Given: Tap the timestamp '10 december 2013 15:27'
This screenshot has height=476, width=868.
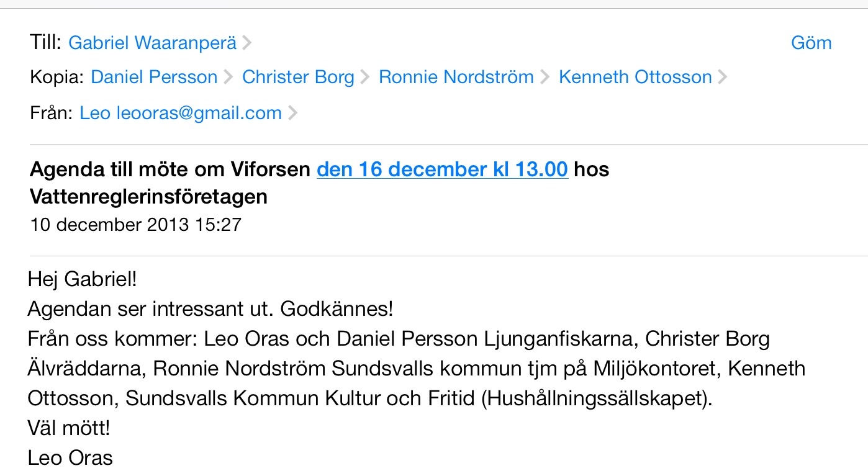Looking at the screenshot, I should 135,223.
